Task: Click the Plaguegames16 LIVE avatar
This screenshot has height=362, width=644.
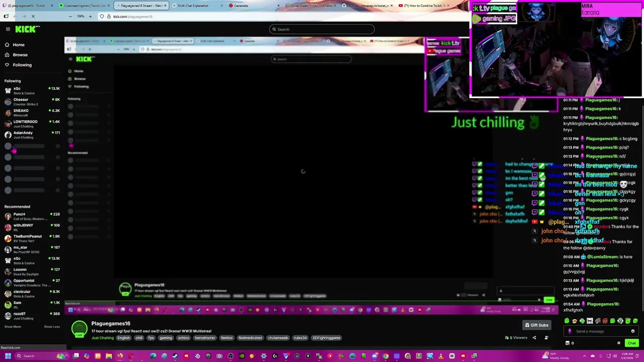Action: (x=79, y=329)
